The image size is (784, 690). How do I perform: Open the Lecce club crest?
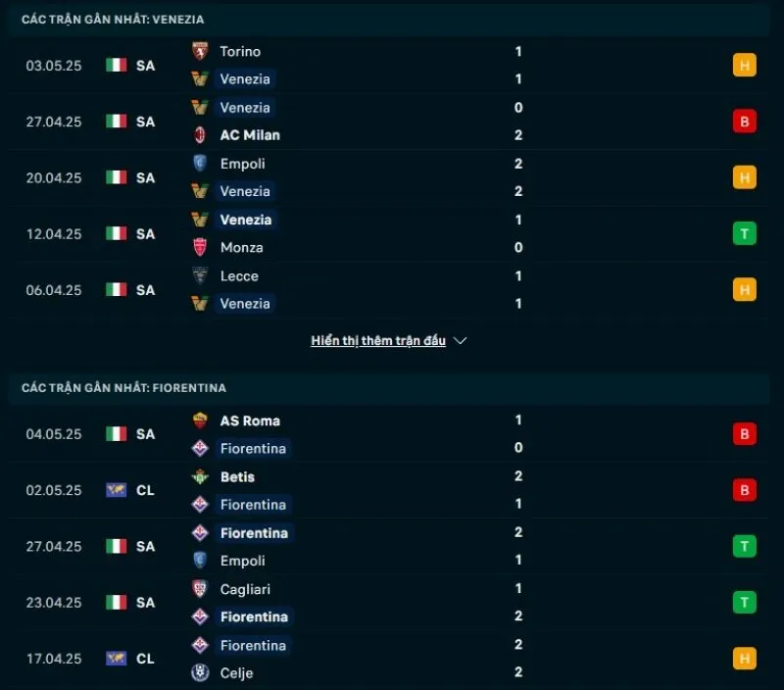click(x=201, y=276)
